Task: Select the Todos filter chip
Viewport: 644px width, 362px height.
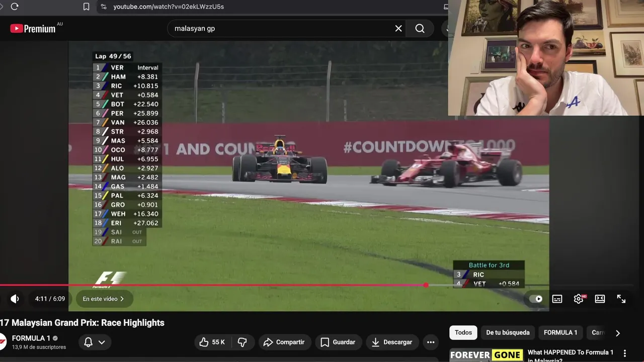Action: tap(463, 332)
